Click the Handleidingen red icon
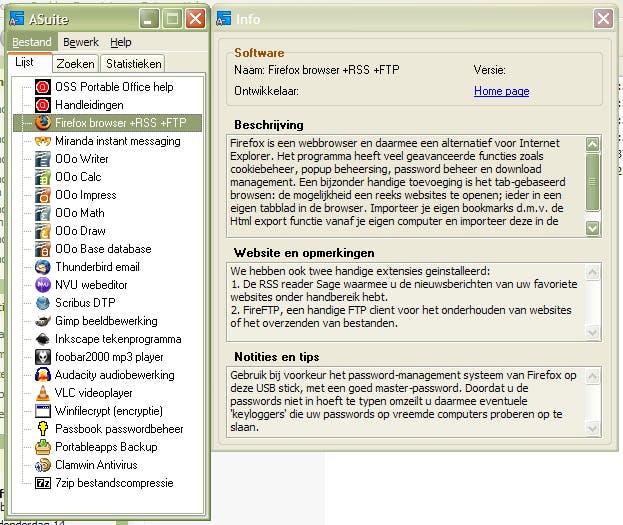The image size is (623, 525). pyautogui.click(x=43, y=105)
